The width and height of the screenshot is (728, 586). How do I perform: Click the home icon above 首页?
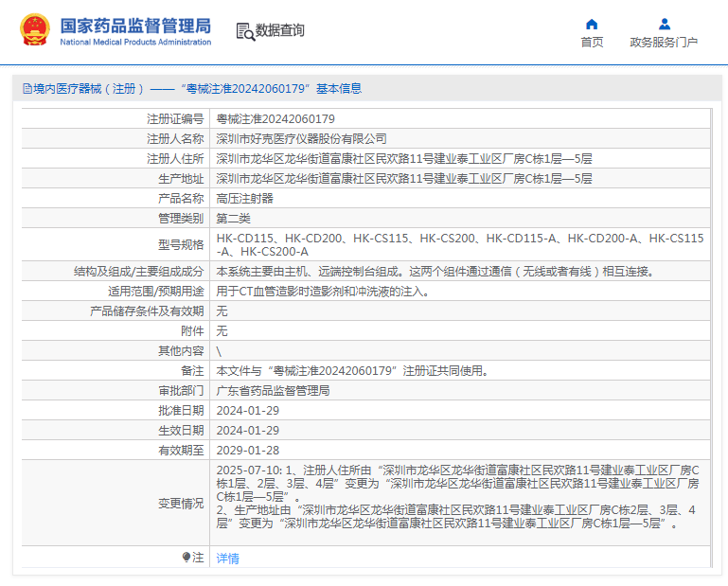click(x=592, y=24)
